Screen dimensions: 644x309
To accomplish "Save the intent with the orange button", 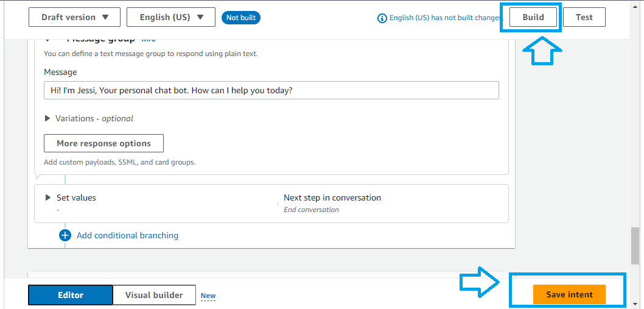I will point(569,294).
